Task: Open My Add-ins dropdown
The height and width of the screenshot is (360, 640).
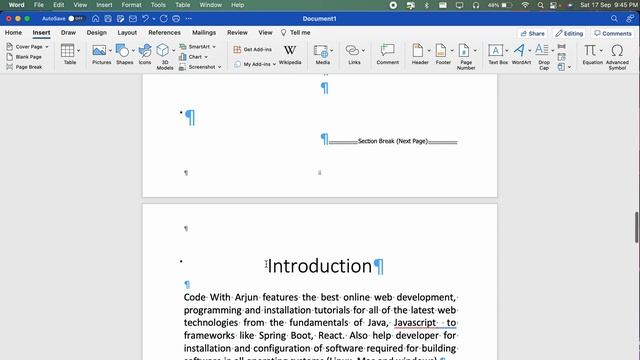Action: pos(255,64)
